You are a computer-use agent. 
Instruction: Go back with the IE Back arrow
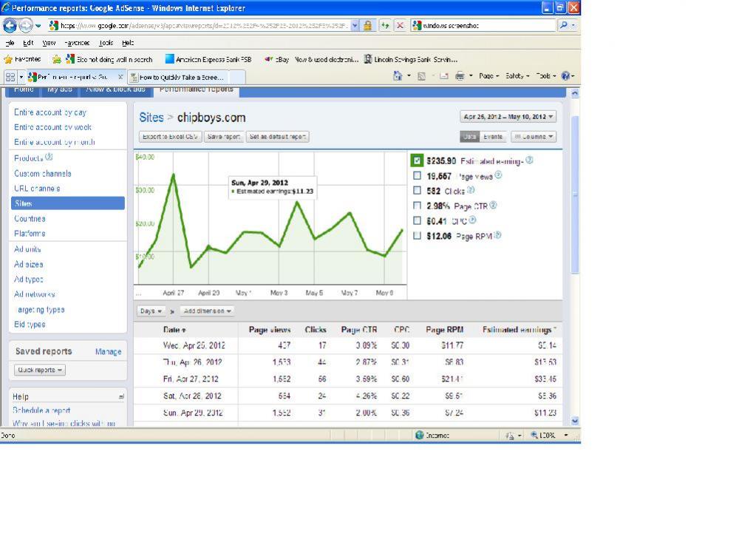[x=10, y=25]
